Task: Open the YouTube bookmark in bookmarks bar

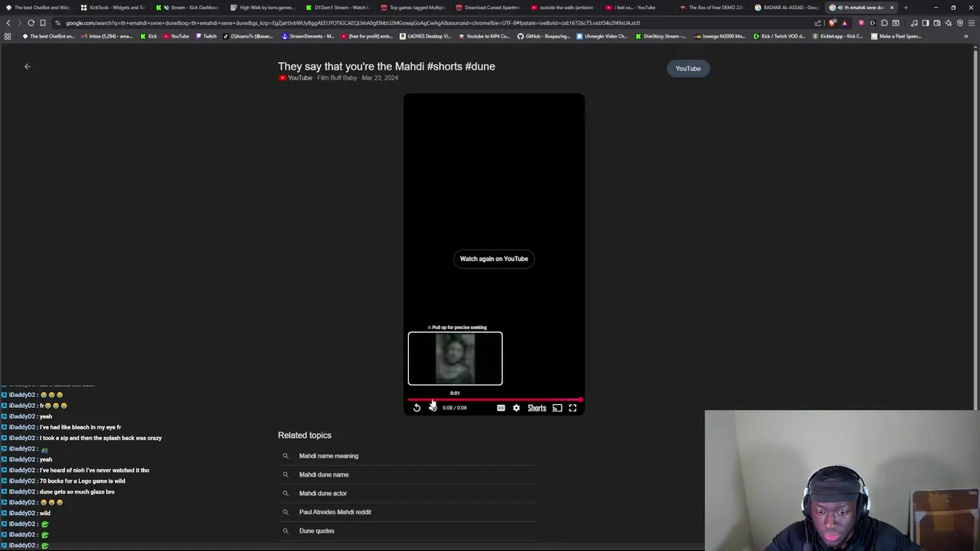Action: (x=175, y=36)
